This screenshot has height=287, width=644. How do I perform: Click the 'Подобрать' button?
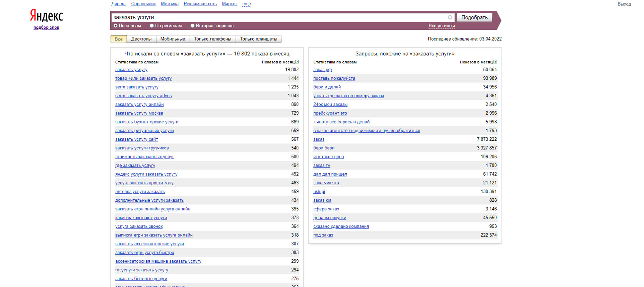475,17
